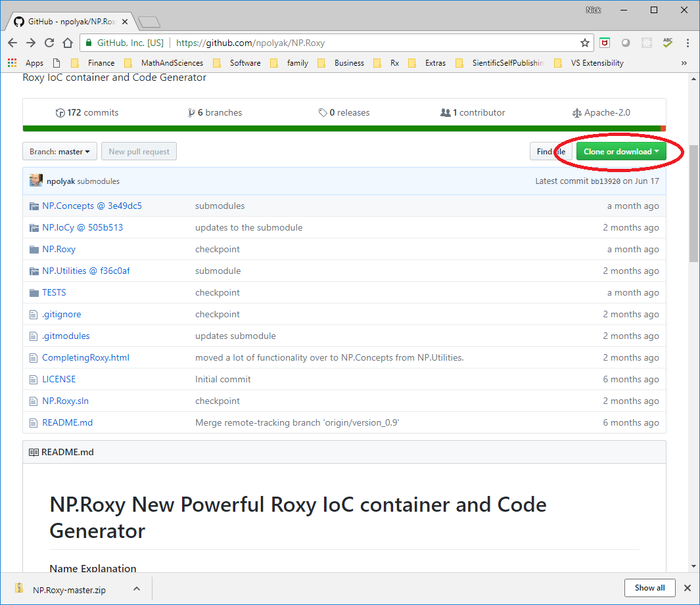Open the NP.Concepts @ 3e49dc5 submodule
Viewport: 700px width, 605px height.
pyautogui.click(x=92, y=206)
